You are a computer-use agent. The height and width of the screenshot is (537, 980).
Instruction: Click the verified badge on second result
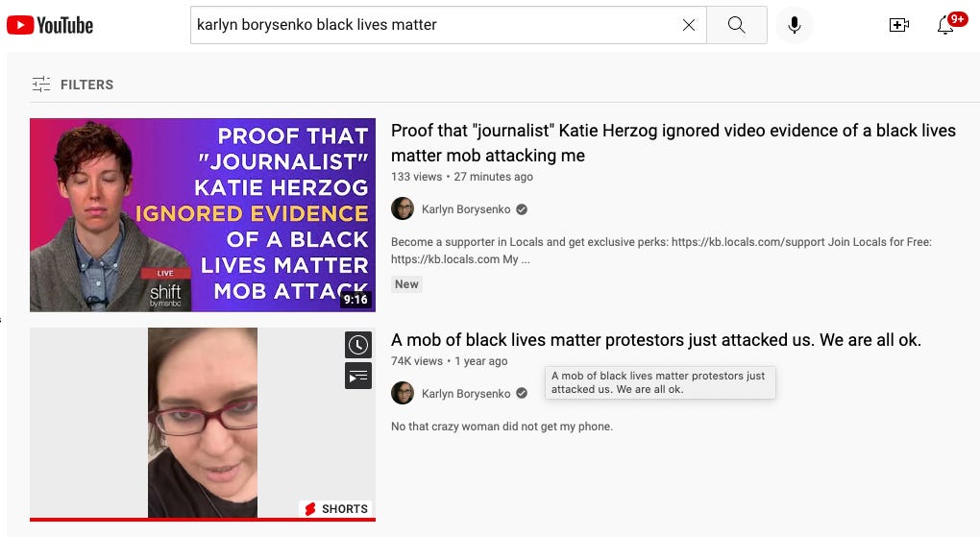coord(522,393)
